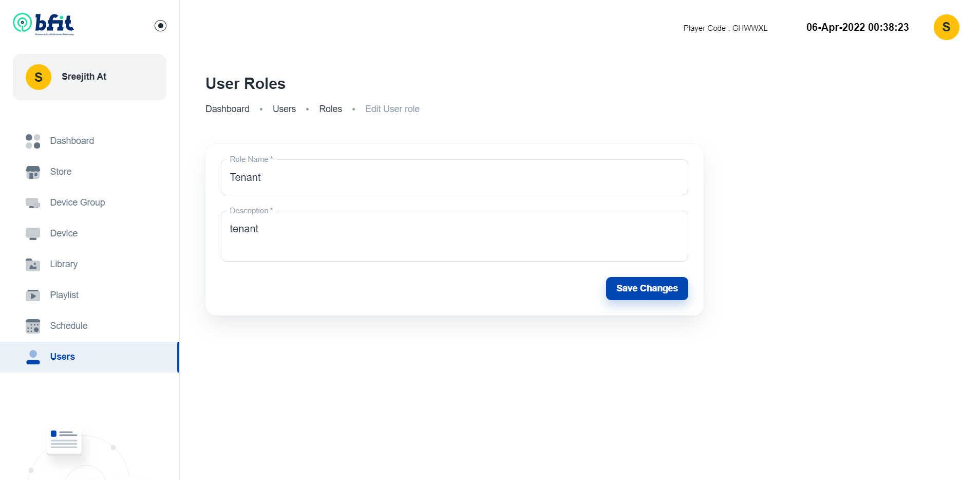Go to Store menu item
Image resolution: width=980 pixels, height=480 pixels.
(x=61, y=172)
